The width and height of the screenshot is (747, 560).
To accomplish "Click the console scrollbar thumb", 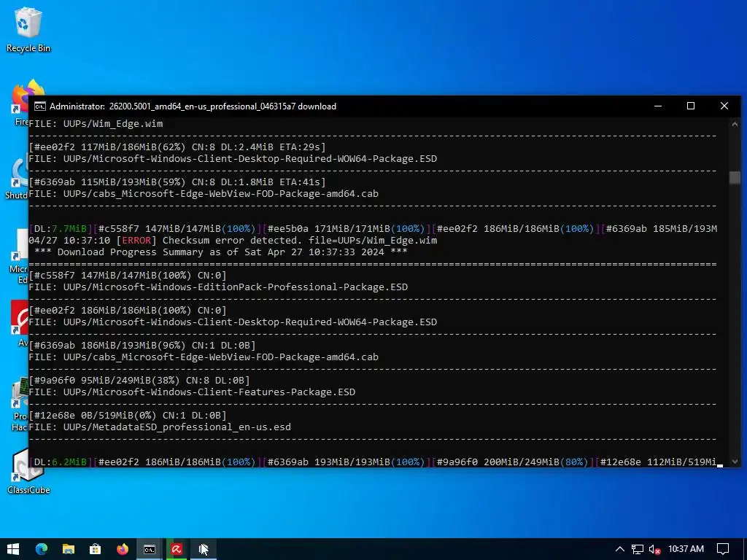I will pyautogui.click(x=735, y=177).
